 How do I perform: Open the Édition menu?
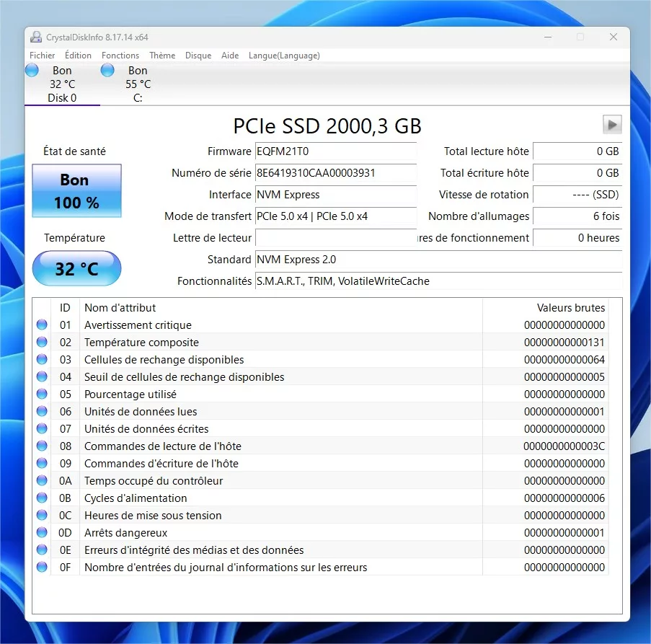78,56
